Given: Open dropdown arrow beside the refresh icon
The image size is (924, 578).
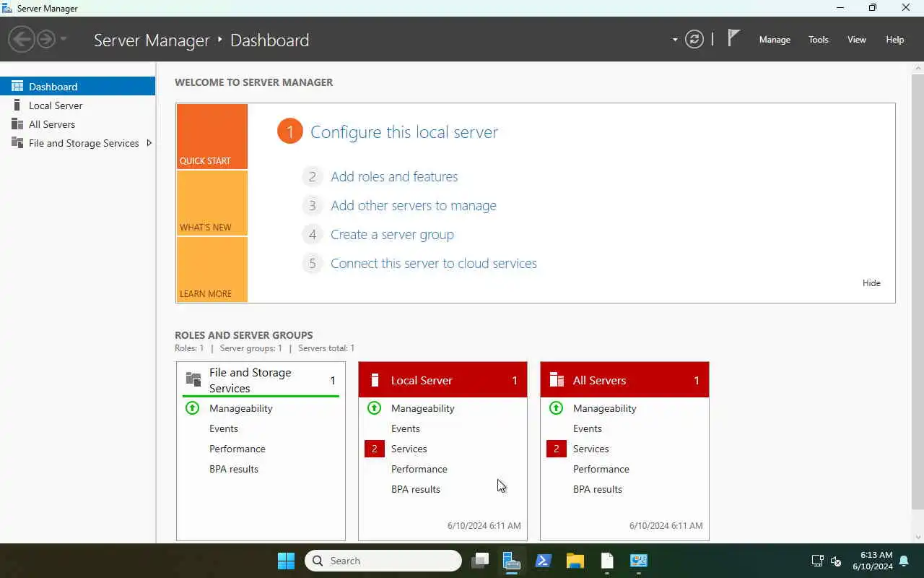Looking at the screenshot, I should click(675, 40).
